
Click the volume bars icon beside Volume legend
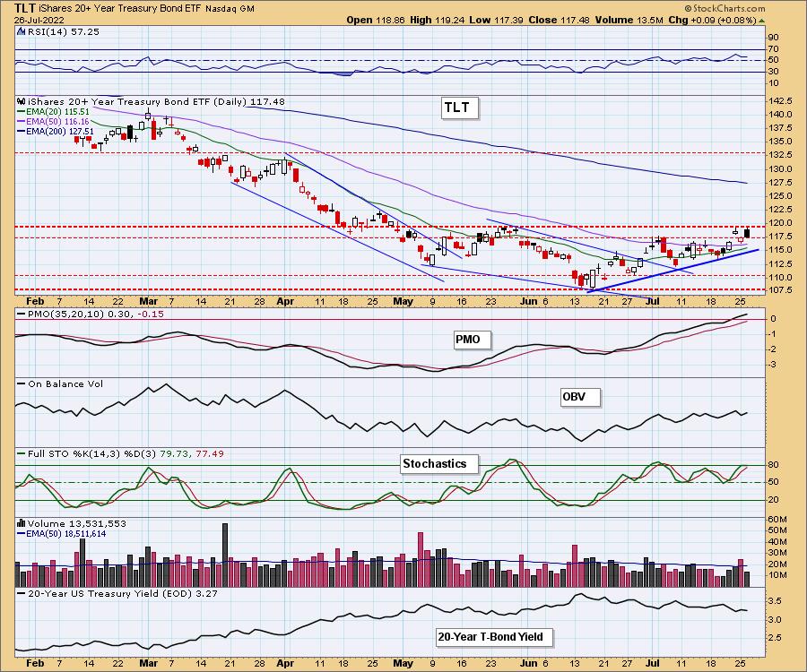pos(22,523)
